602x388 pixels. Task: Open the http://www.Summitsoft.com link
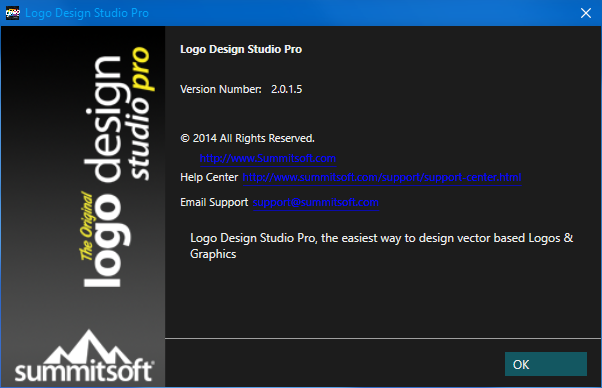pyautogui.click(x=268, y=158)
